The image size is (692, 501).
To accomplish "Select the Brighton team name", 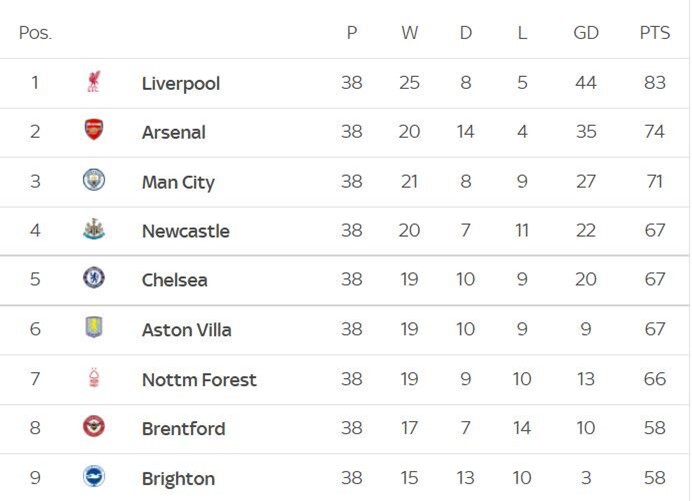I will pos(178,479).
